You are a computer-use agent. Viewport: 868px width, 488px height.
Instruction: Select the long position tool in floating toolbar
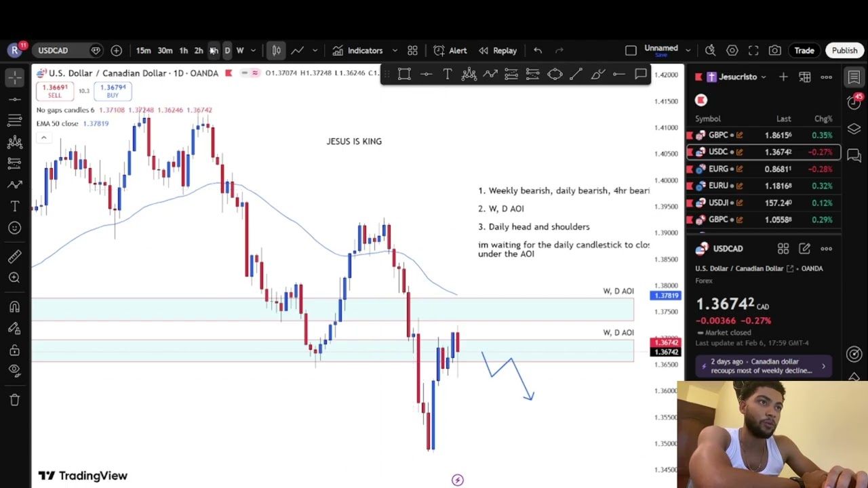click(x=511, y=74)
